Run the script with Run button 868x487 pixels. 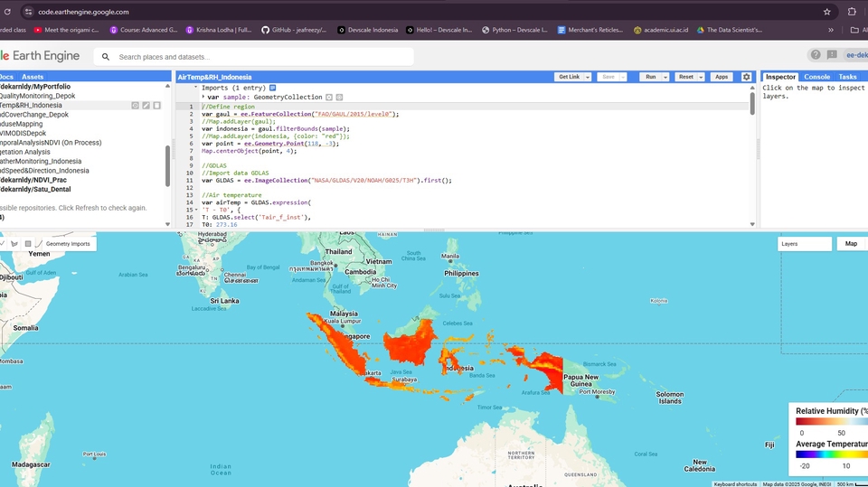click(x=650, y=77)
